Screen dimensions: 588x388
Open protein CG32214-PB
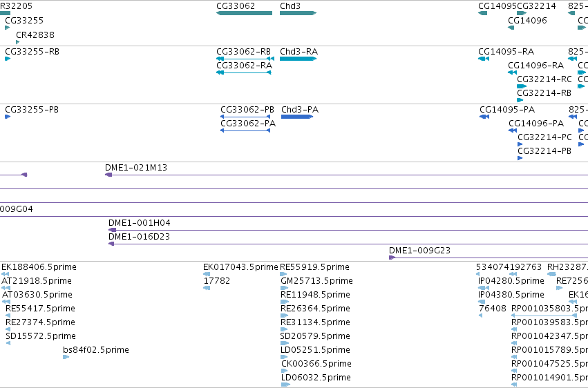click(x=520, y=158)
